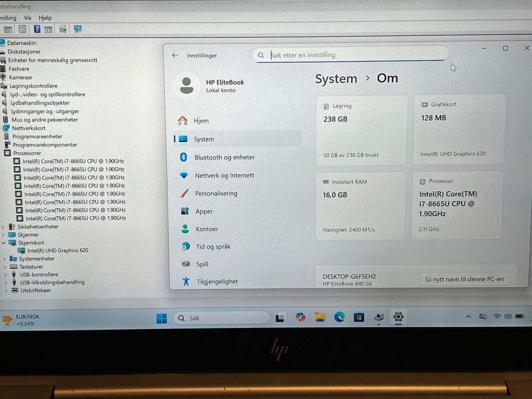This screenshot has width=532, height=399.
Task: Click the taskbar Søk search box
Action: (x=222, y=318)
